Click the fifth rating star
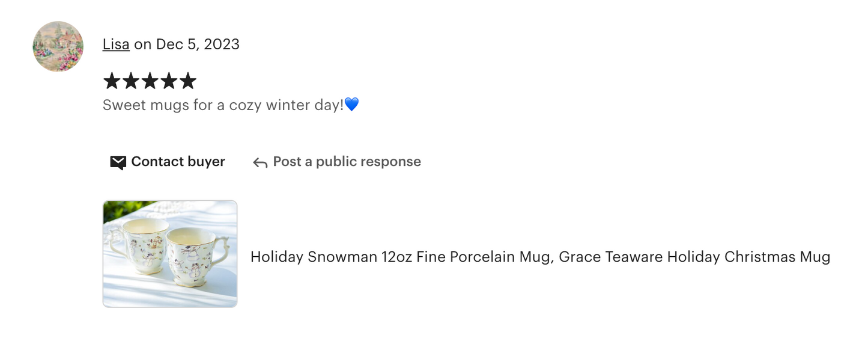This screenshot has width=868, height=347. point(188,81)
